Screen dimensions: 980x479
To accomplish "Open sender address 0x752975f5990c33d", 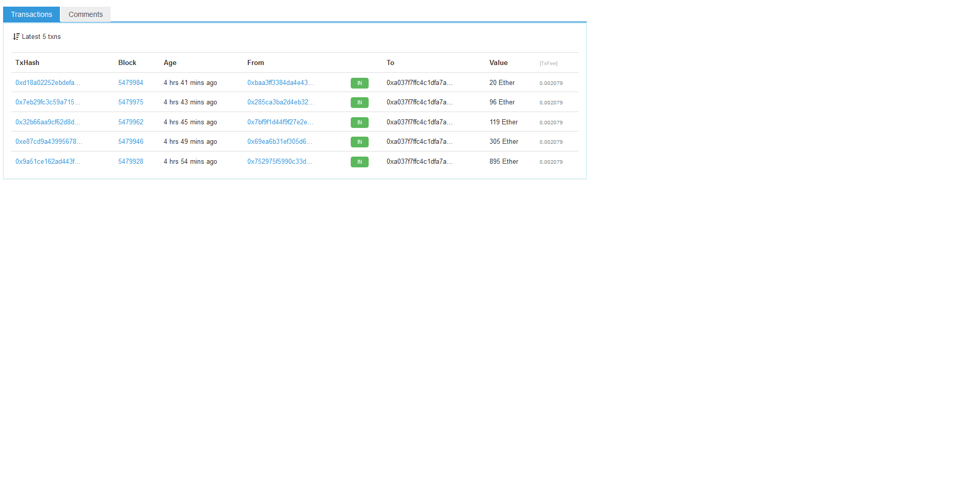I will pyautogui.click(x=280, y=162).
